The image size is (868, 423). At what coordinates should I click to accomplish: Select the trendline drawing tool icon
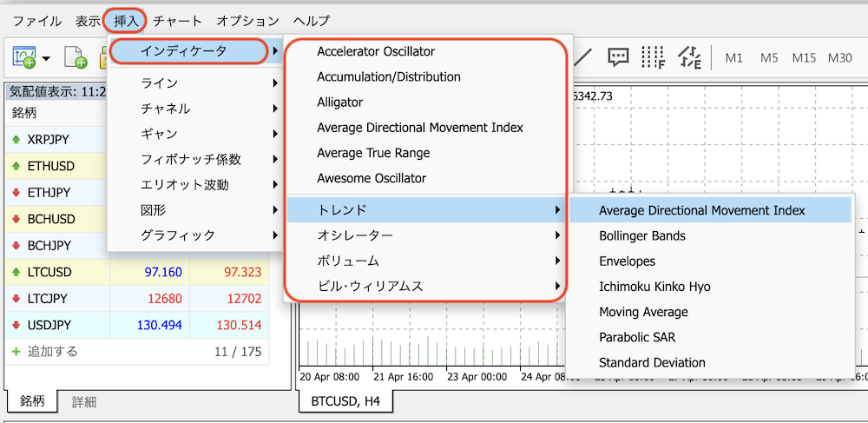coord(584,56)
